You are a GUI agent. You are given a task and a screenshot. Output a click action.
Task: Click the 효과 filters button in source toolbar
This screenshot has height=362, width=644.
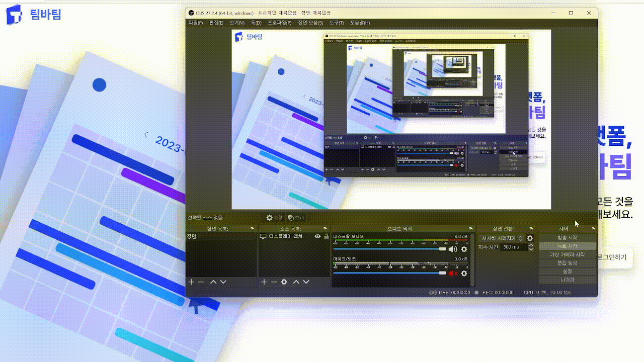point(296,218)
